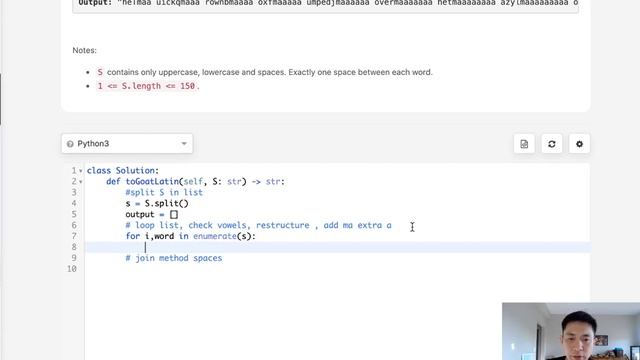Click the 'S contains only uppercase' note
Image resolution: width=640 pixels, height=360 pixels.
264,72
